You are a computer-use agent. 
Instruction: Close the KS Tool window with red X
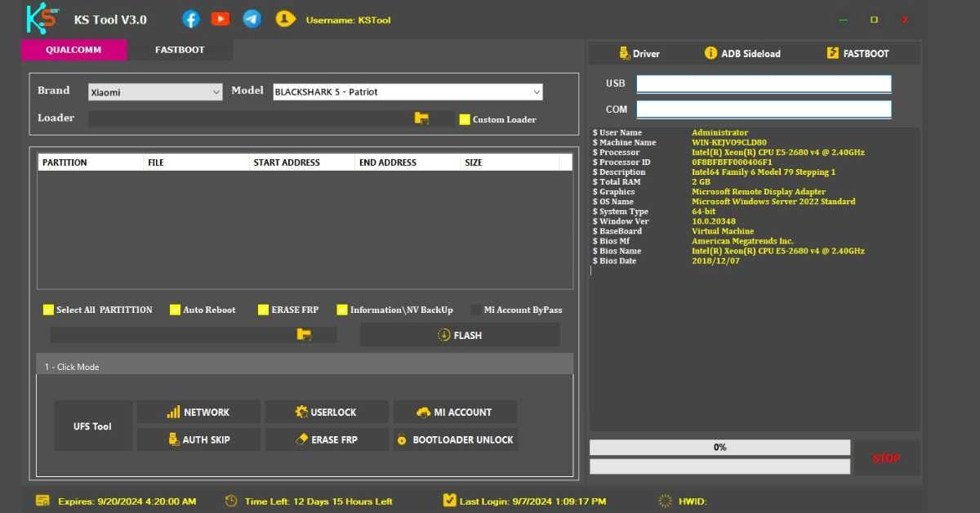click(905, 20)
